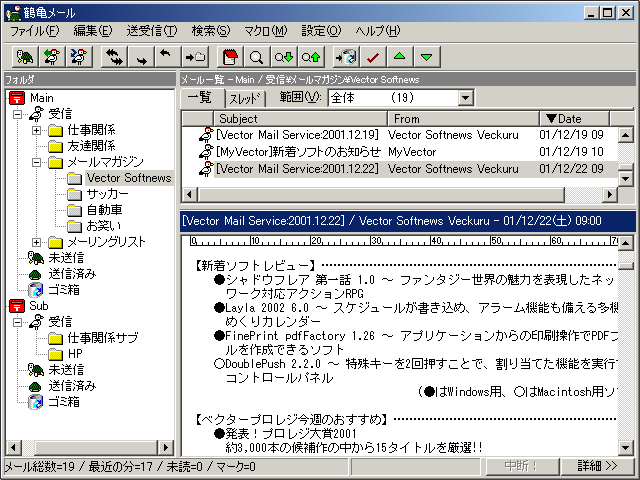The image size is (640, 480).
Task: Collapse the メールマガジン folder node
Action: tap(36, 162)
